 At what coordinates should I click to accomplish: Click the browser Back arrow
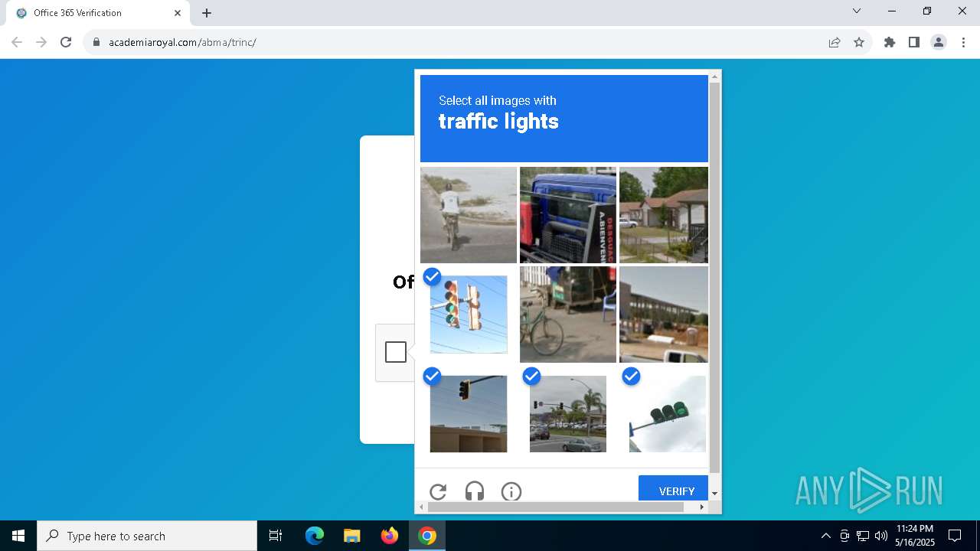coord(17,42)
